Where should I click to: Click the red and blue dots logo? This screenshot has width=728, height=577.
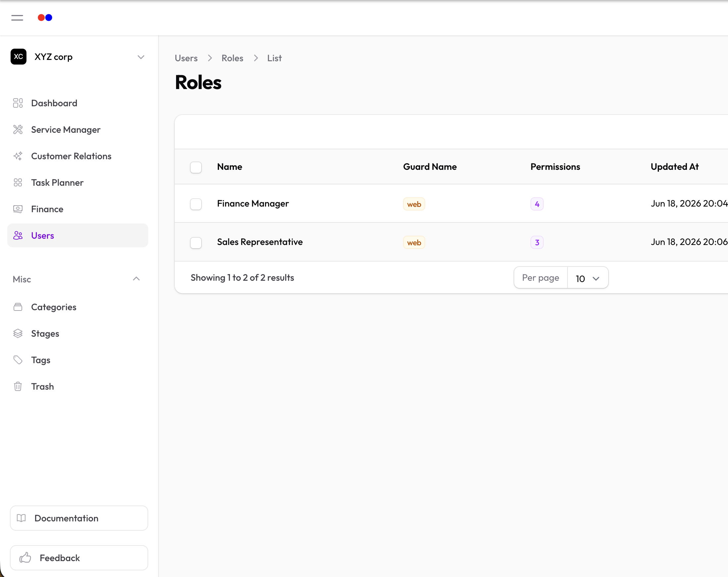(45, 18)
